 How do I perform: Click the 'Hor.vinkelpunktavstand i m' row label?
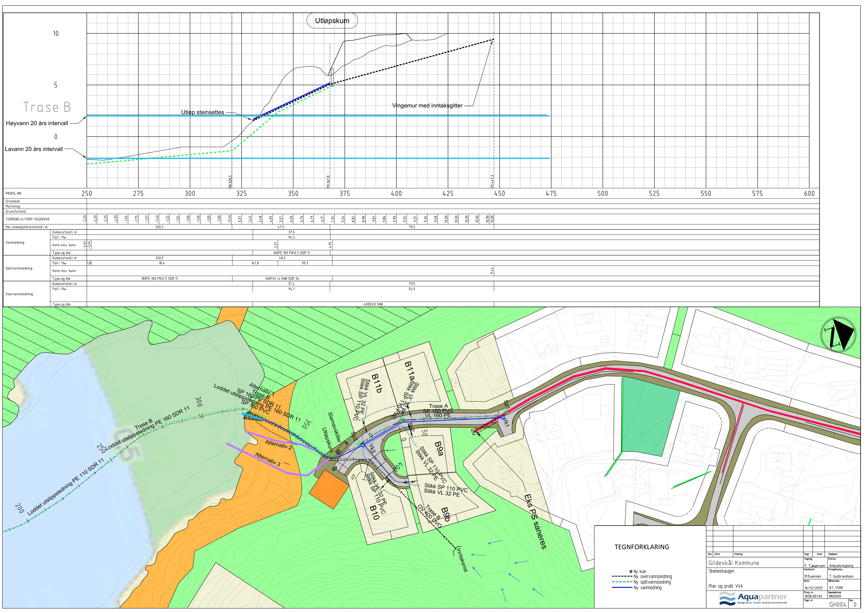point(26,227)
